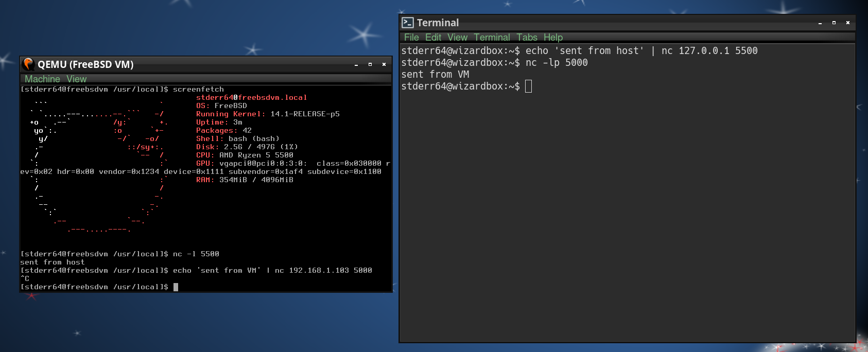Focus the Terminal window via its title text
868x352 pixels.
point(438,23)
